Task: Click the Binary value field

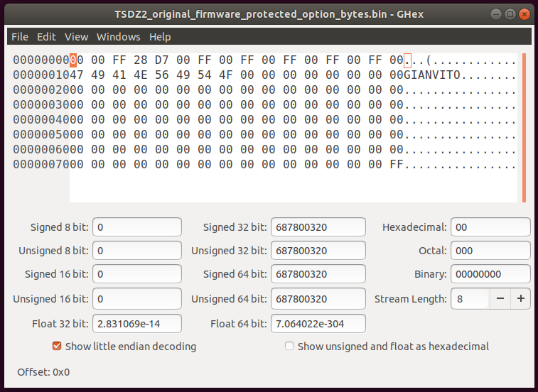Action: (x=490, y=273)
